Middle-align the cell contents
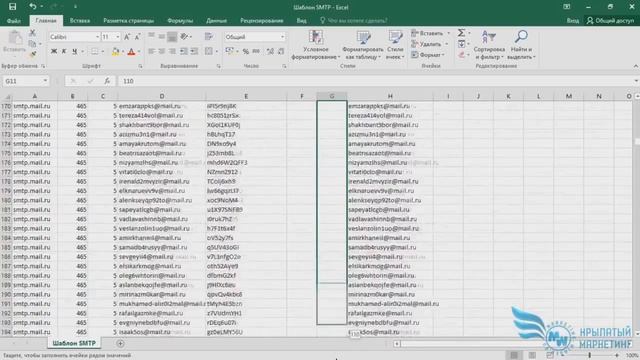This screenshot has width=640, height=360. (162, 37)
